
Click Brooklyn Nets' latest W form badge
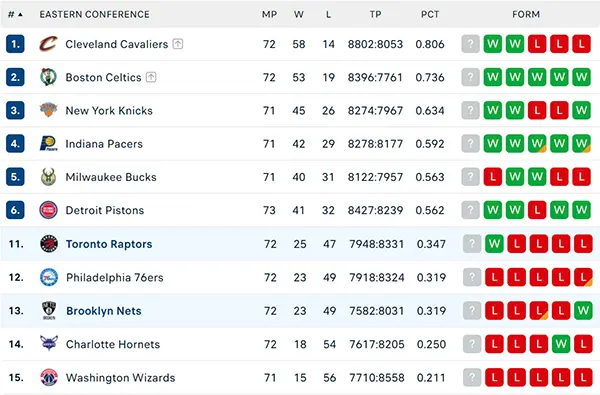[583, 310]
